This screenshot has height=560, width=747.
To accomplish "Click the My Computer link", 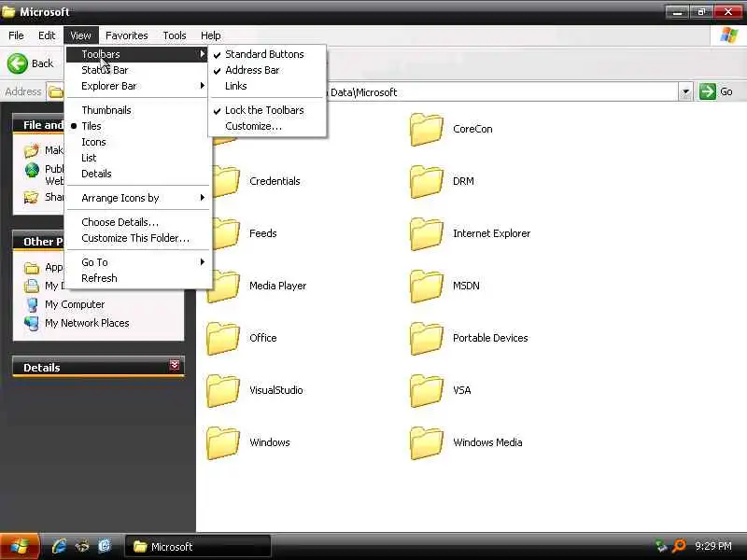I will 75,305.
